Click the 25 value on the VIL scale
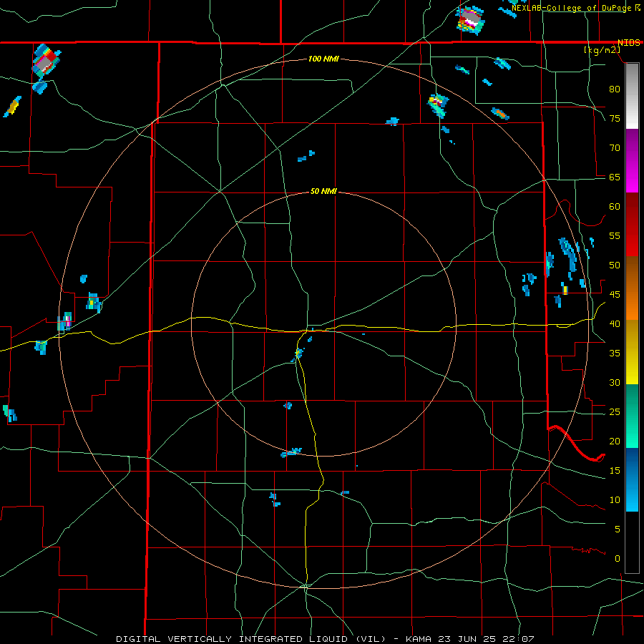The width and height of the screenshot is (644, 644). click(615, 411)
